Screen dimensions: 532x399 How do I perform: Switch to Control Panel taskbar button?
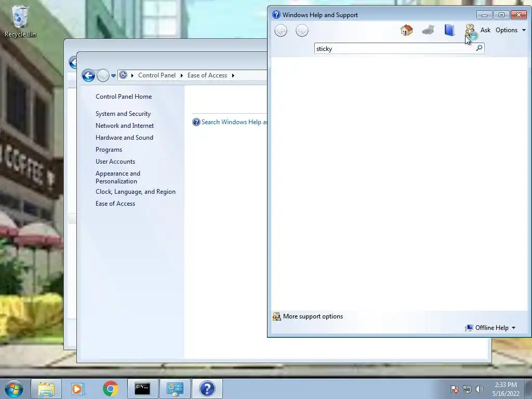175,389
